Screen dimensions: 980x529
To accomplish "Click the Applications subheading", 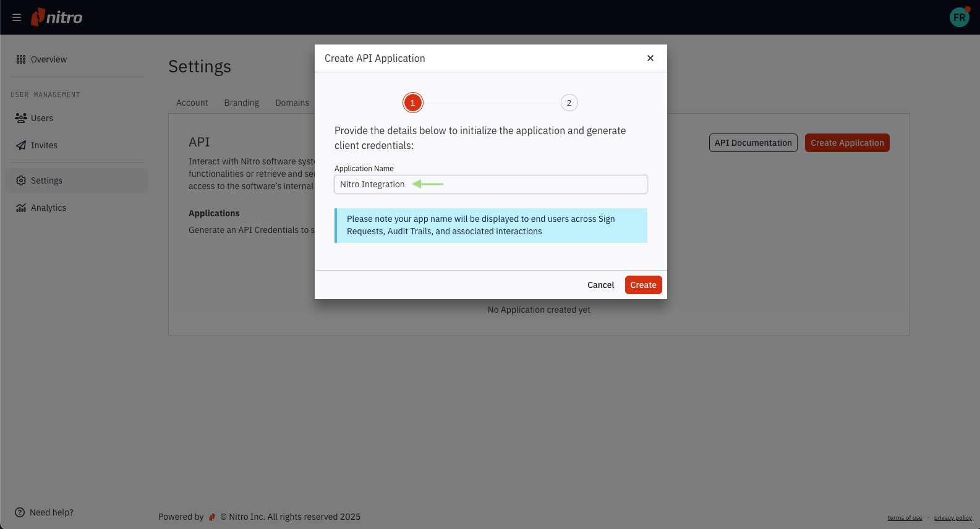I will (214, 213).
